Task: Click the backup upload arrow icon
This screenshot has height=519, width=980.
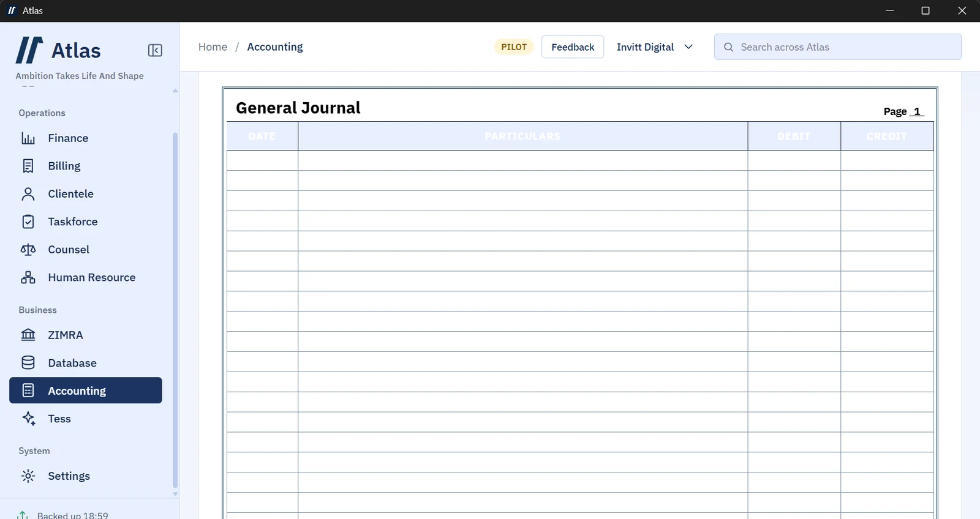Action: [23, 515]
